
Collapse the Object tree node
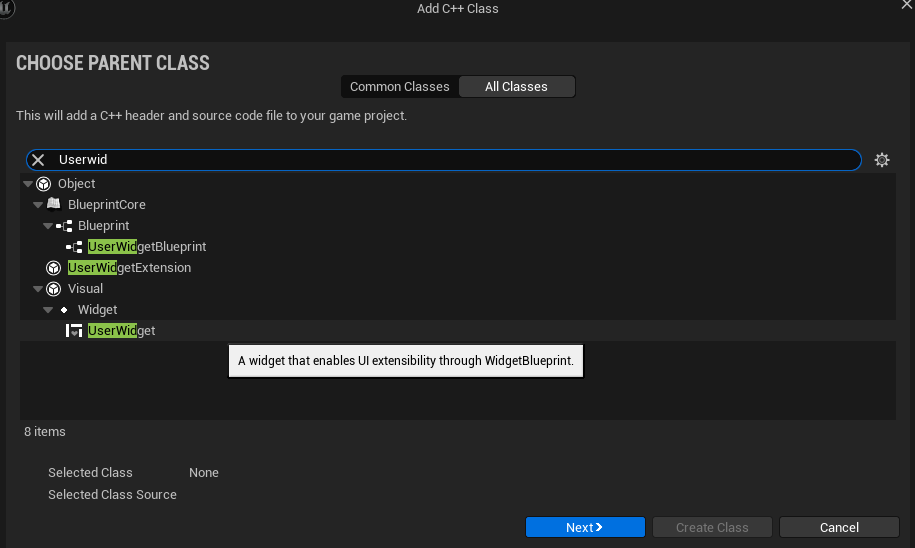27,184
